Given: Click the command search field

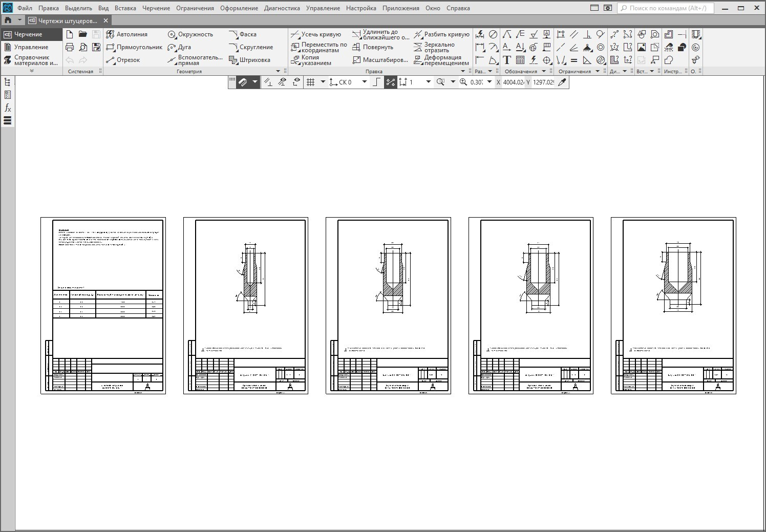Looking at the screenshot, I should point(666,8).
